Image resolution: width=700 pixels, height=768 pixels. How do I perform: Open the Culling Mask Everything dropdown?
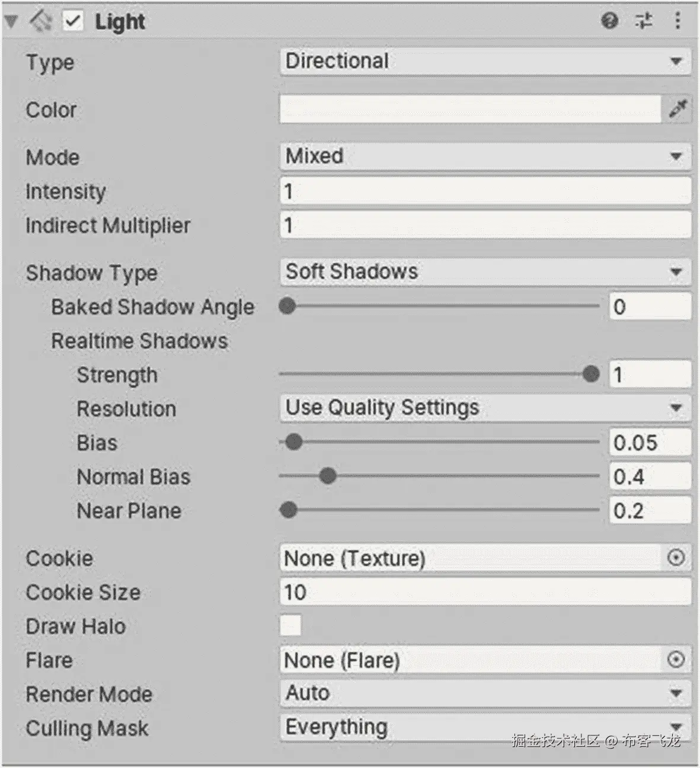pos(485,727)
